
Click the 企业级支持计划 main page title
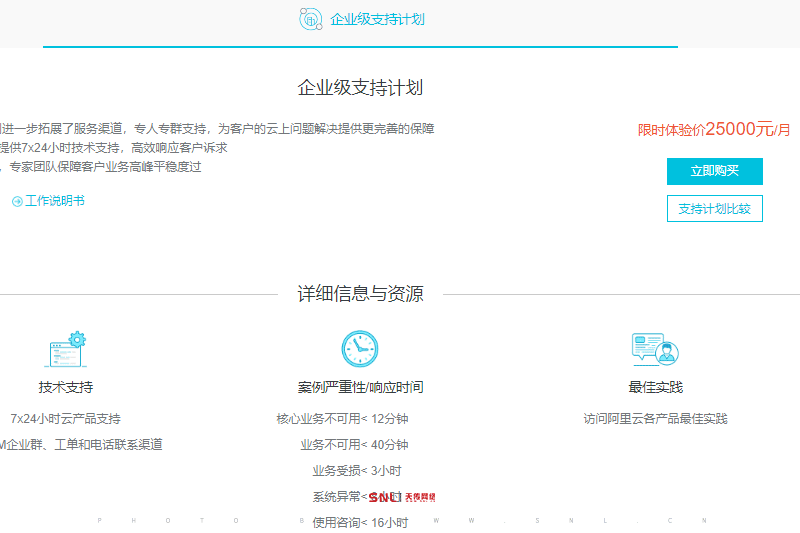pos(360,88)
